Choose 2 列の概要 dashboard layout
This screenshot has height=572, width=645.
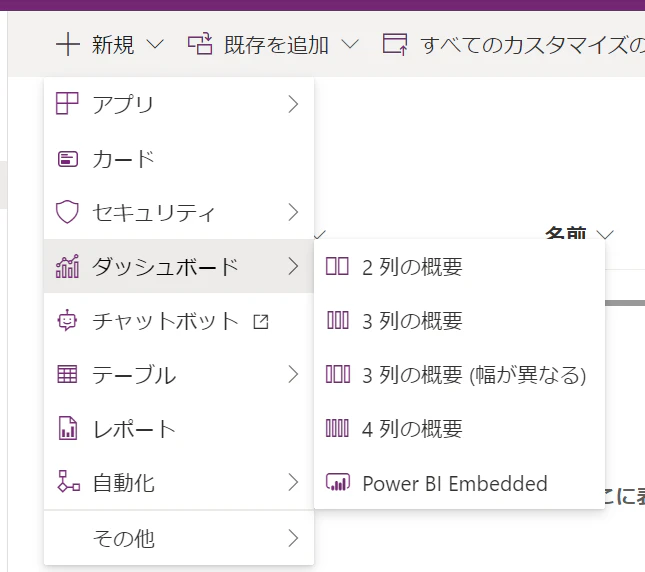click(459, 266)
